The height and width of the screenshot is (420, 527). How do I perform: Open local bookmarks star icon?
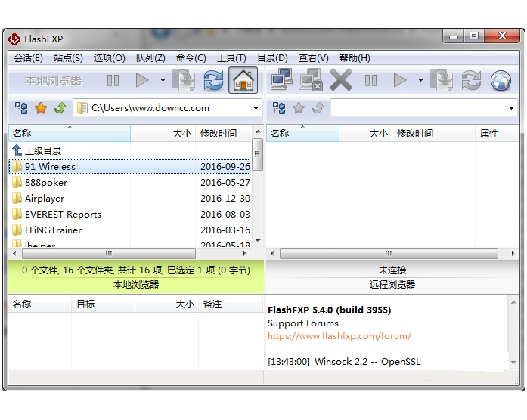(41, 108)
